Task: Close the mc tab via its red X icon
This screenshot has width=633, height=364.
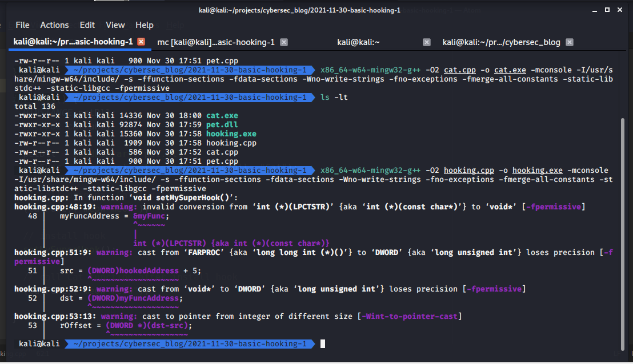Action: 283,42
